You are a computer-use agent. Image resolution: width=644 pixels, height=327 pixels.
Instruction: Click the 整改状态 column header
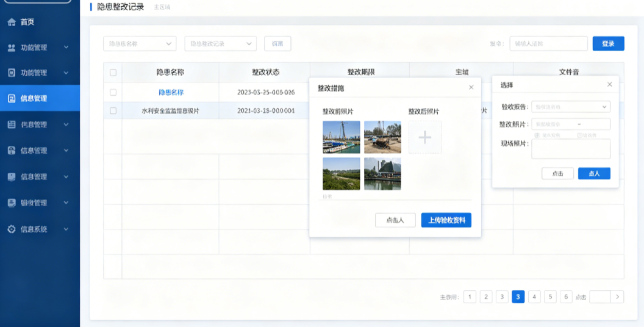pos(266,73)
